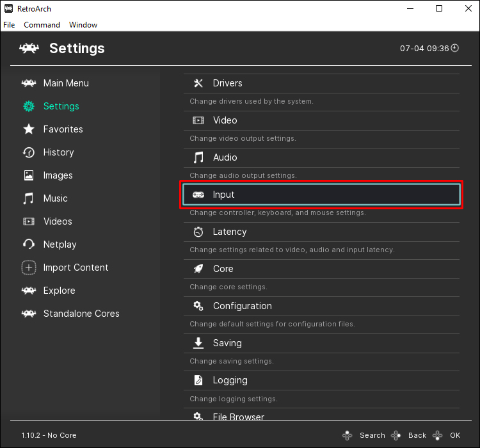Screen dimensions: 480x448
Task: Click the '07-04 09:36' date text
Action: 424,49
